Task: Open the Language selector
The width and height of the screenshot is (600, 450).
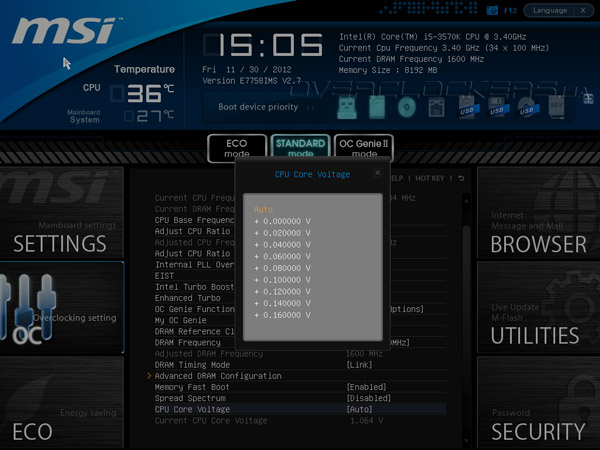Action: 550,10
